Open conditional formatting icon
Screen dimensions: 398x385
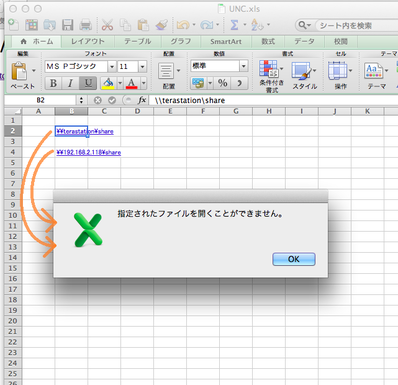click(268, 69)
